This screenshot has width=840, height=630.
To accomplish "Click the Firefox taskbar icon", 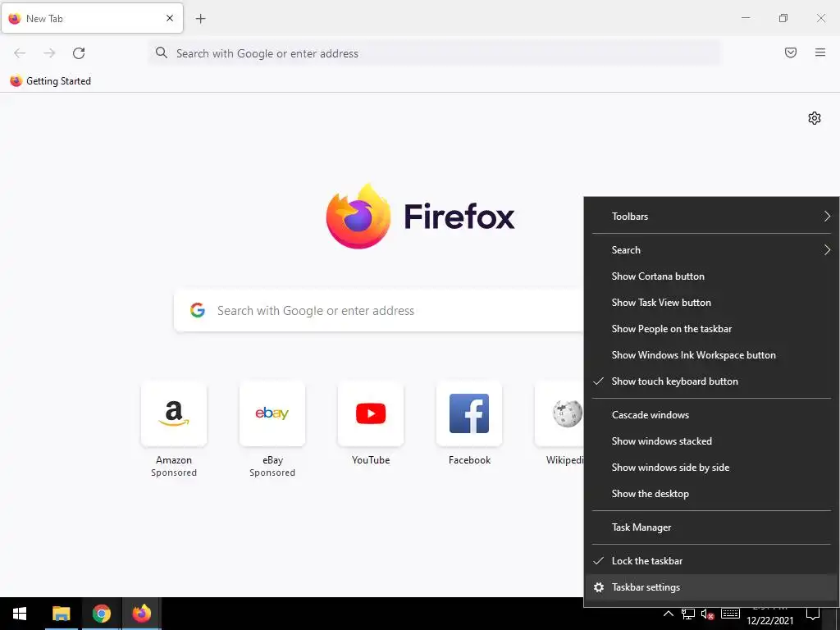I will 141,614.
